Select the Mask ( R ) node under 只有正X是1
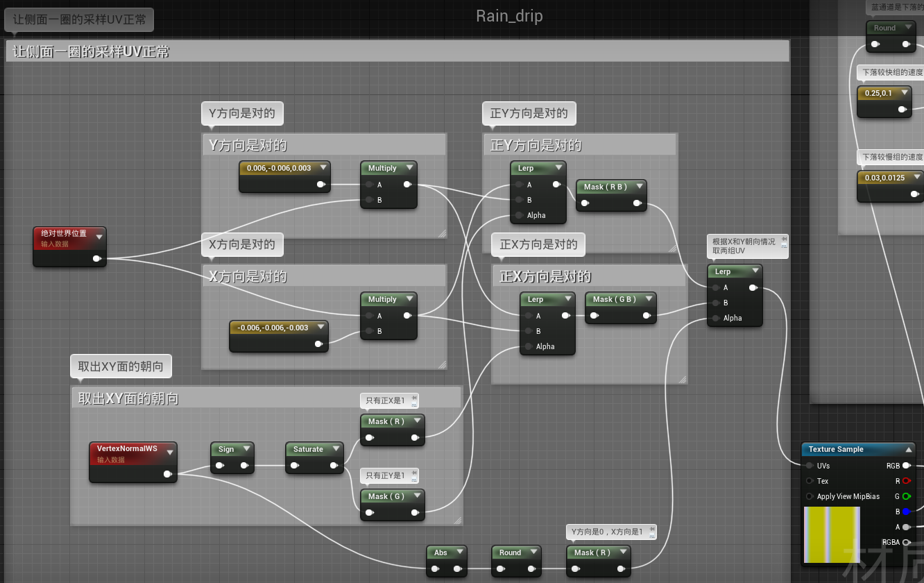Screen dimensions: 924x583 click(393, 430)
